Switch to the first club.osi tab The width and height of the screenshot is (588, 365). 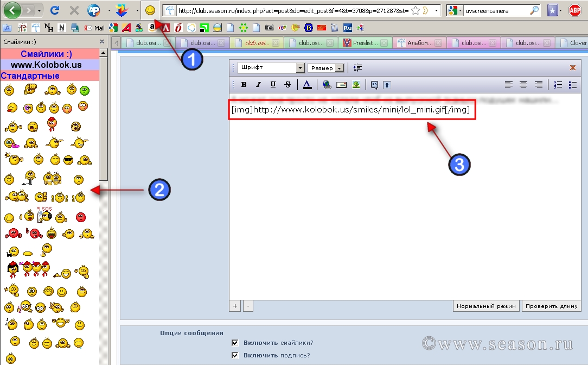click(148, 43)
